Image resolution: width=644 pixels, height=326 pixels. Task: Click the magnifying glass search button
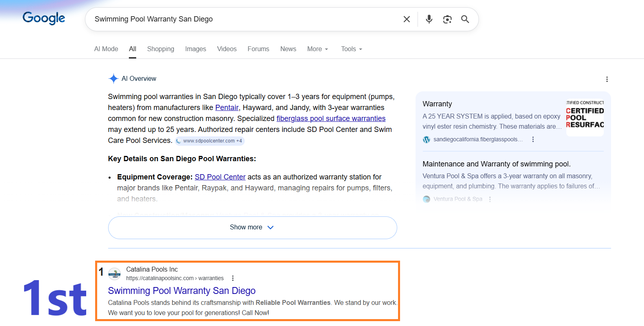pyautogui.click(x=465, y=19)
